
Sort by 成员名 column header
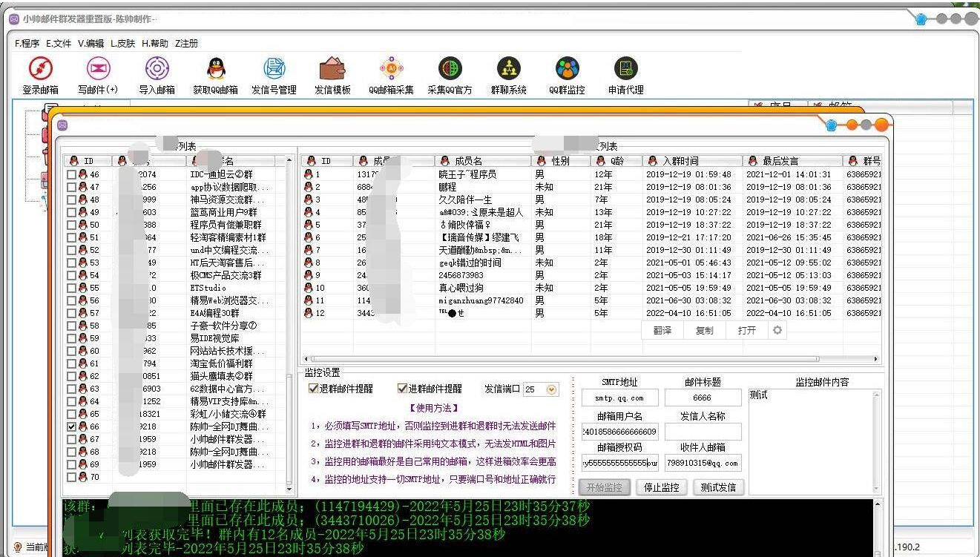pos(483,161)
